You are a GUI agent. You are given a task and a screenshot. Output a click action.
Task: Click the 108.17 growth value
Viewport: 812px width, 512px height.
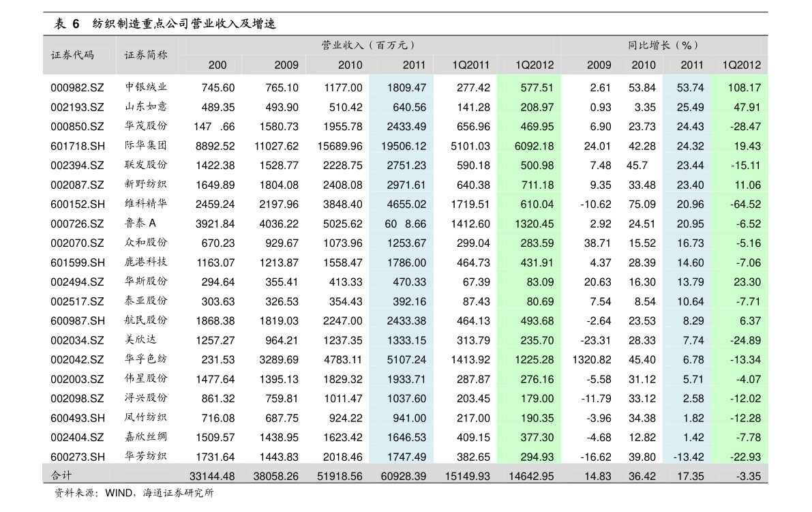pos(744,88)
